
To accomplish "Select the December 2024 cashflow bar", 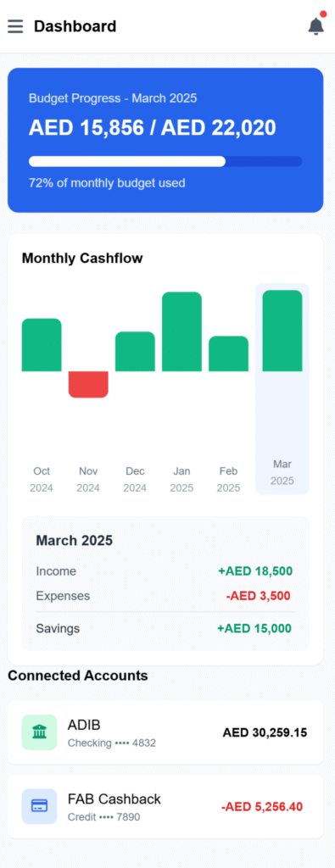I will [135, 351].
